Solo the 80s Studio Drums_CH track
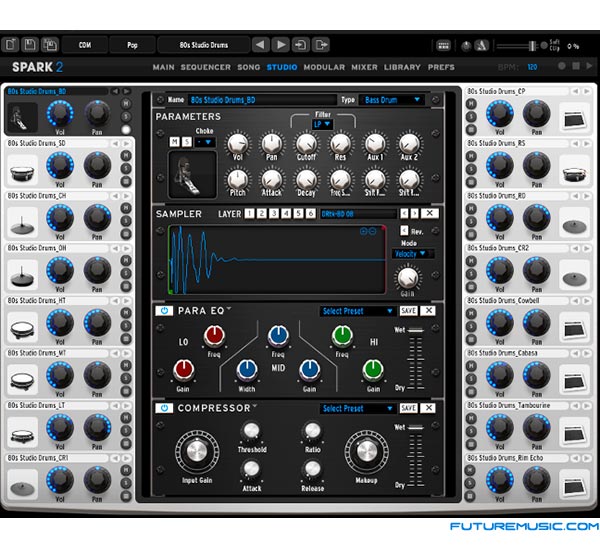 [126, 221]
